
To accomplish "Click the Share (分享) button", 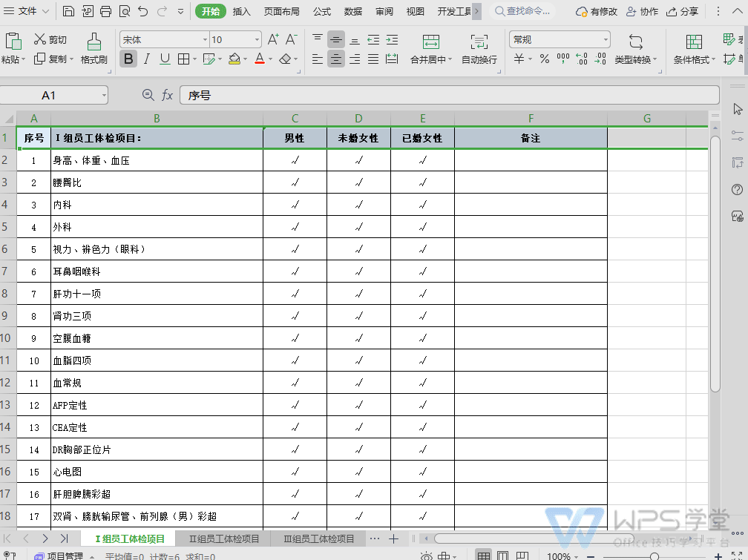I will click(x=682, y=11).
